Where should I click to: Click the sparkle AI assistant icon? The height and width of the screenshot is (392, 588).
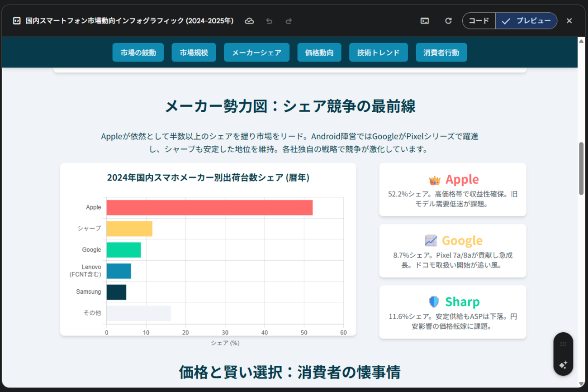(563, 365)
